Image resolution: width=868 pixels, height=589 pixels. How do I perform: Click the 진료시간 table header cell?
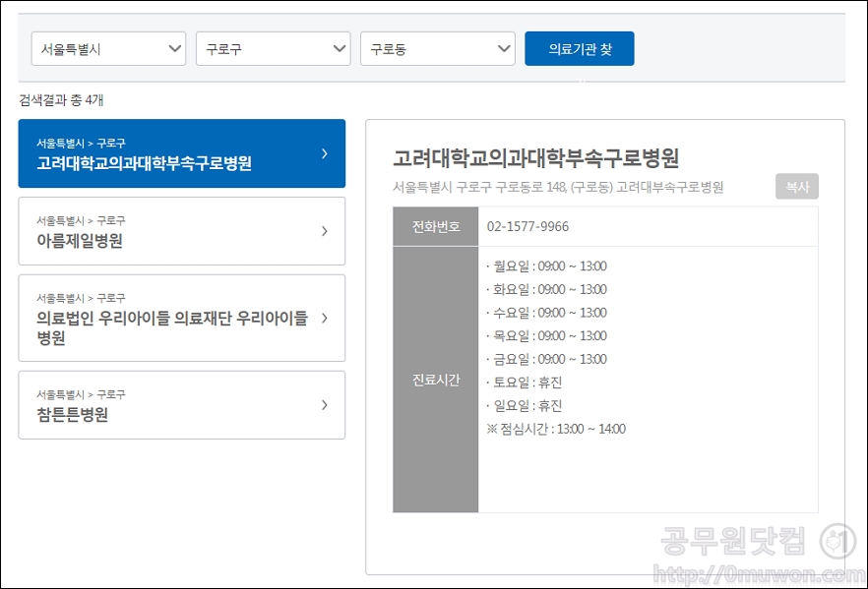pos(436,380)
